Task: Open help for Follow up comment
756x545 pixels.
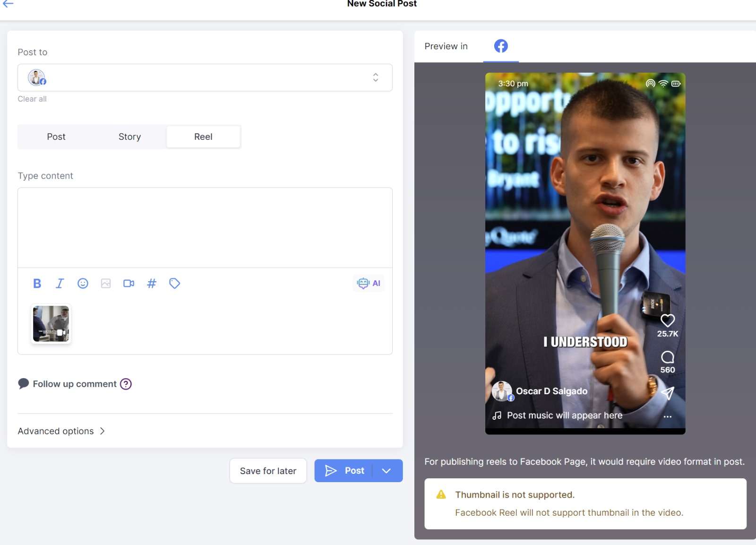Action: (126, 384)
